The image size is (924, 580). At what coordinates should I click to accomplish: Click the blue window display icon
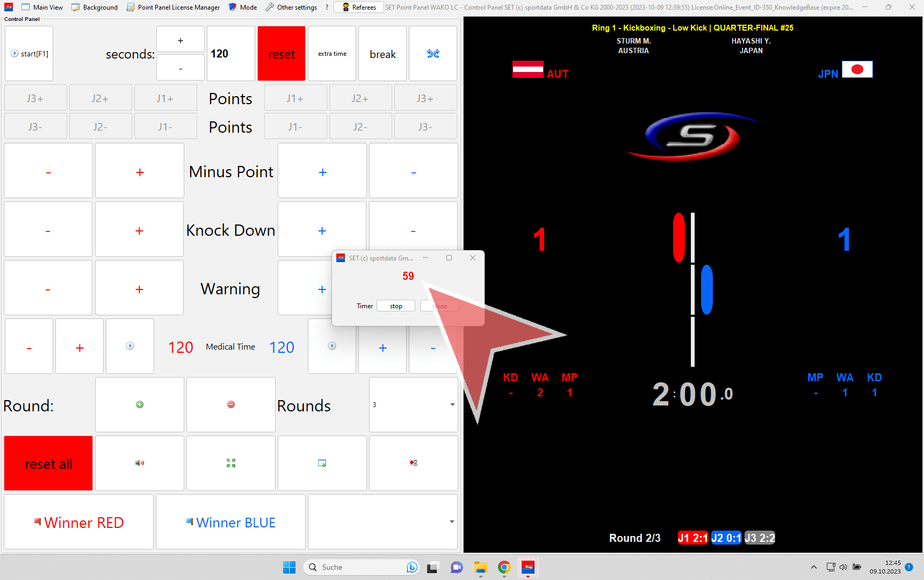(x=322, y=463)
